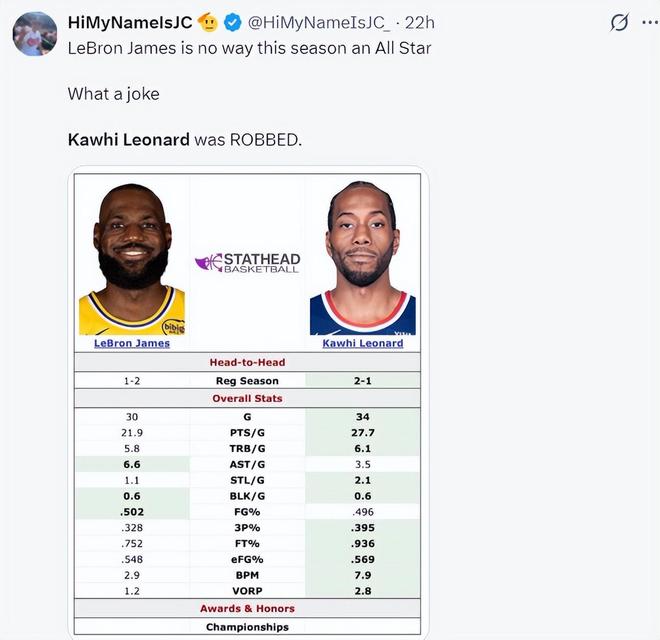Click the Stathead Basketball logo

[247, 263]
